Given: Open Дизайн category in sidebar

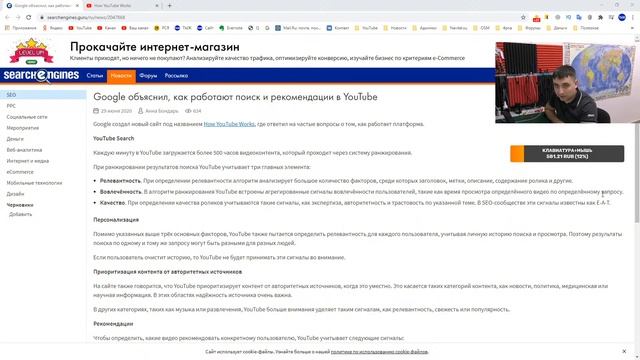Looking at the screenshot, I should 15,194.
